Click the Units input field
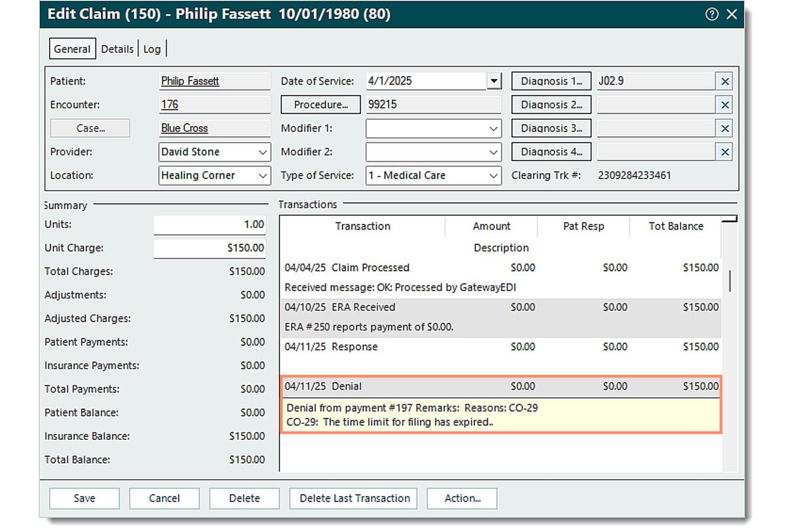The height and width of the screenshot is (532, 798). pos(209,225)
